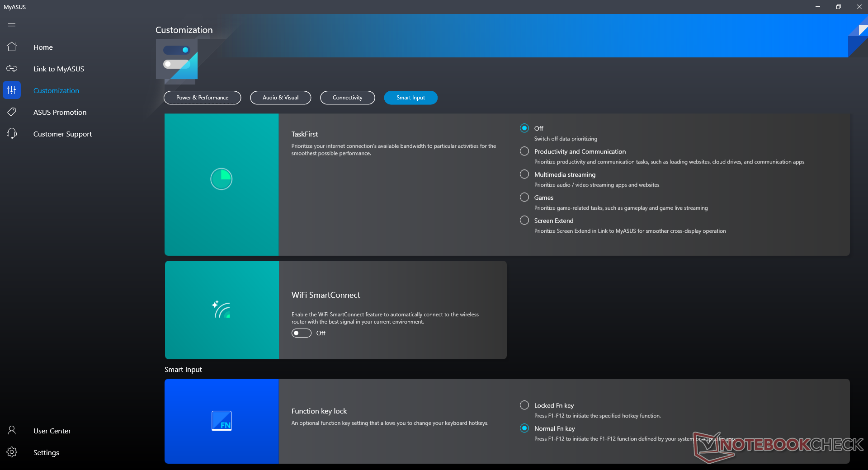
Task: Toggle the WiFi SmartConnect switch
Action: pos(302,334)
